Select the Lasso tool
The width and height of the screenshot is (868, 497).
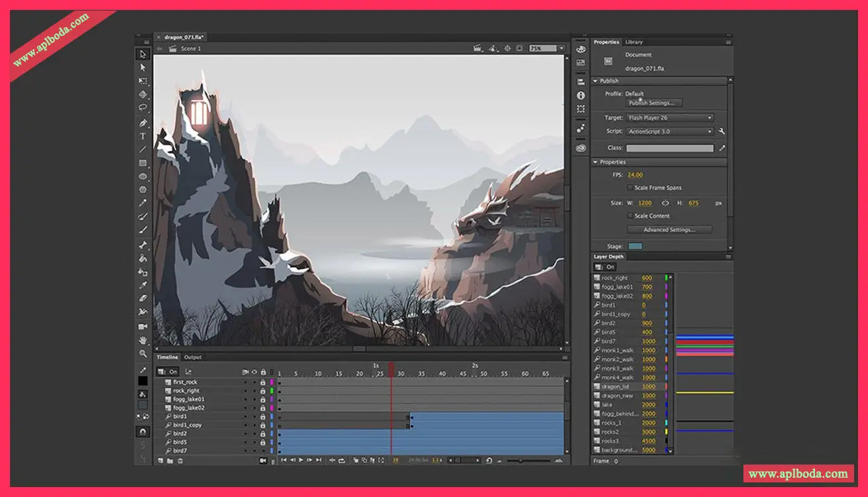click(x=142, y=107)
